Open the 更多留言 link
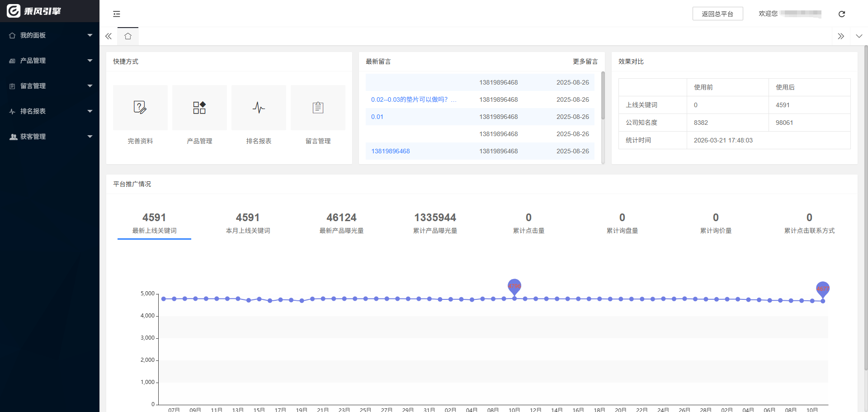This screenshot has height=412, width=868. (x=585, y=62)
